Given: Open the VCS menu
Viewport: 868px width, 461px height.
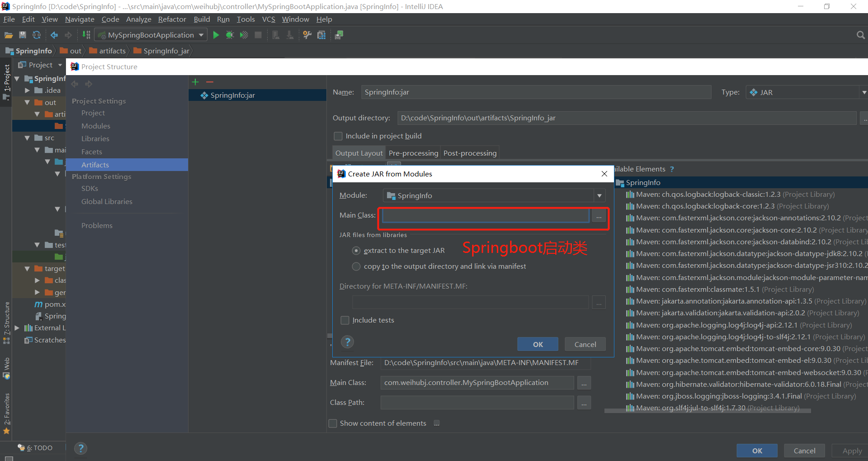Looking at the screenshot, I should point(269,19).
